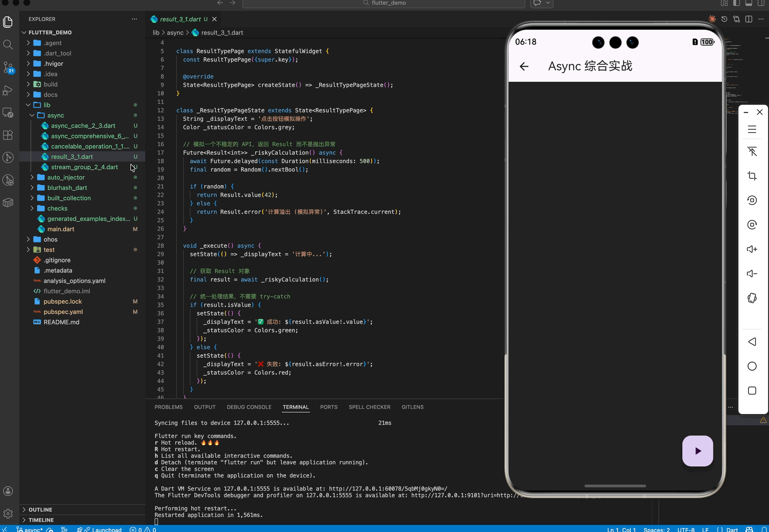Click UTF-8 encoding in status bar
The image size is (769, 532).
pyautogui.click(x=686, y=529)
